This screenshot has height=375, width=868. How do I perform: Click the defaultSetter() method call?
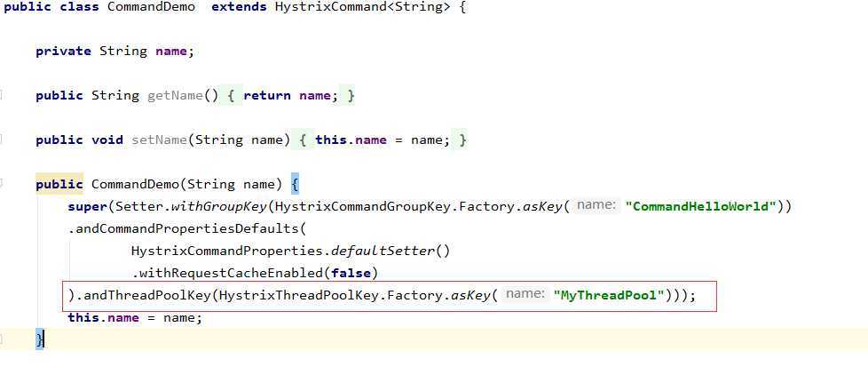point(391,251)
